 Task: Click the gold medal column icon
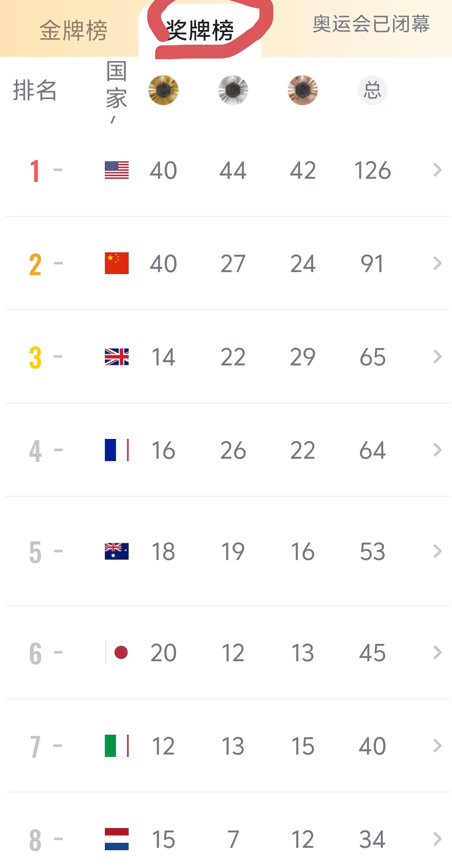click(x=163, y=90)
